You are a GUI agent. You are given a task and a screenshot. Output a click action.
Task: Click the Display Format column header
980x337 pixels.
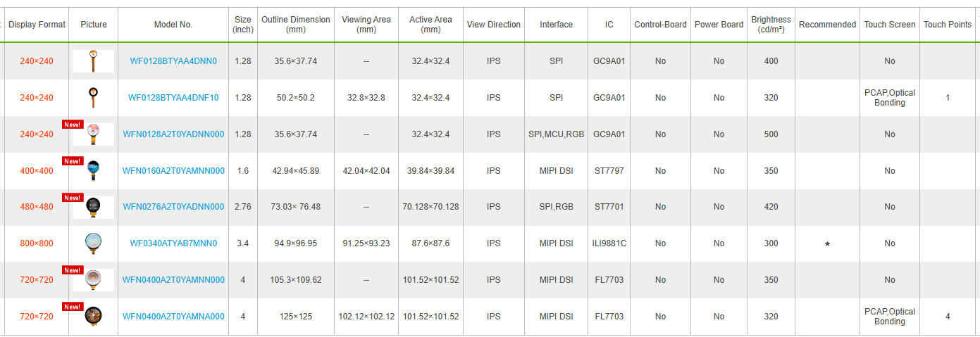point(37,25)
